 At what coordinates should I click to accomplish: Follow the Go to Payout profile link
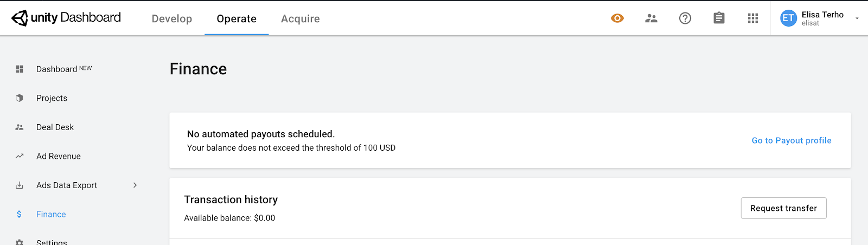[792, 140]
